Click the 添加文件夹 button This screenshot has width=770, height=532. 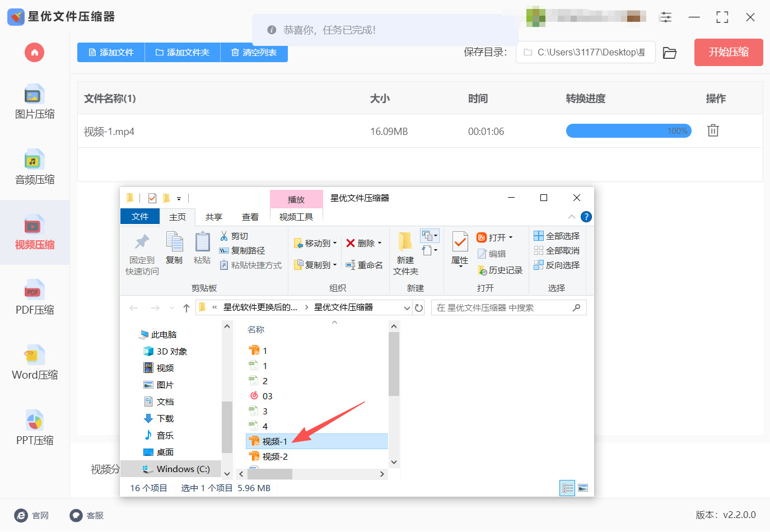coord(183,53)
